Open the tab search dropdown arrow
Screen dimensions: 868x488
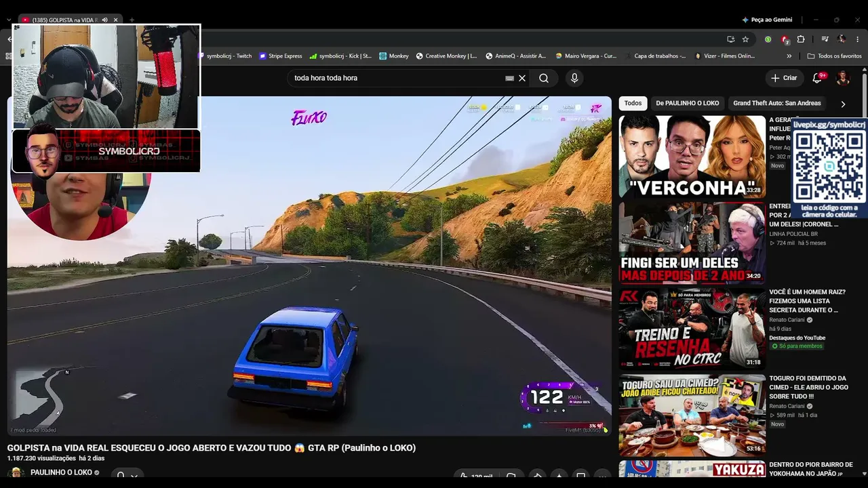(9, 20)
